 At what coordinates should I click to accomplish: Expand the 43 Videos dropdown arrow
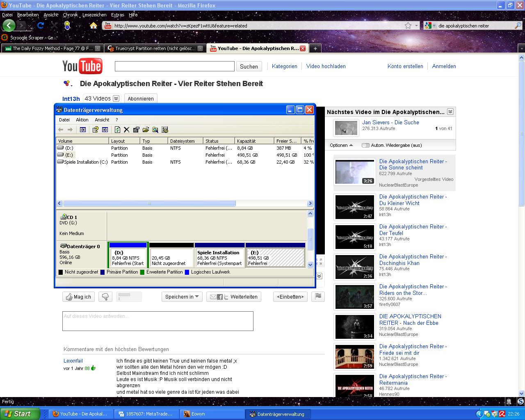tap(116, 98)
